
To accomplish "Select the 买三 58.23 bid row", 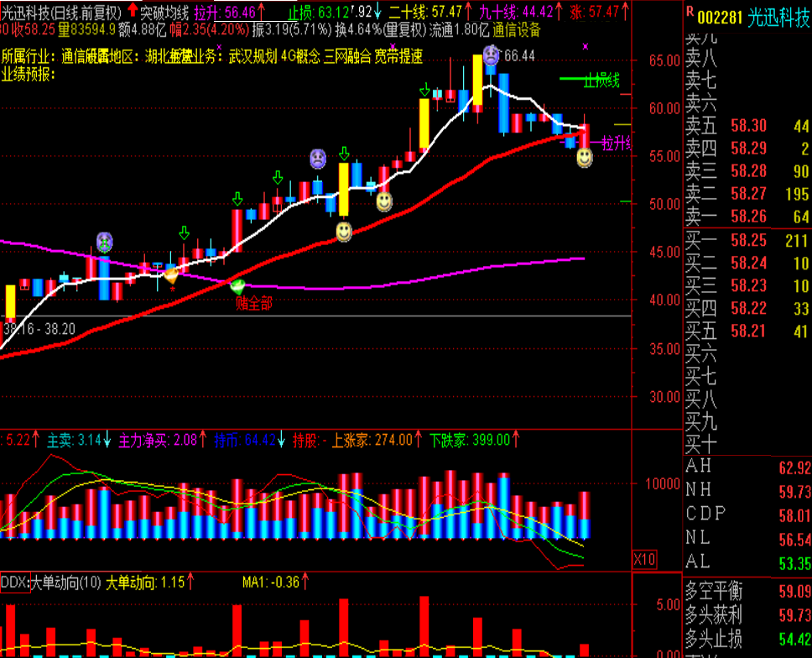I will [747, 286].
